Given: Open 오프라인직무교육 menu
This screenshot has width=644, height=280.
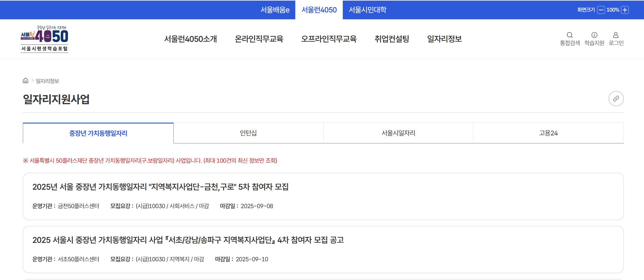Looking at the screenshot, I should pyautogui.click(x=329, y=39).
